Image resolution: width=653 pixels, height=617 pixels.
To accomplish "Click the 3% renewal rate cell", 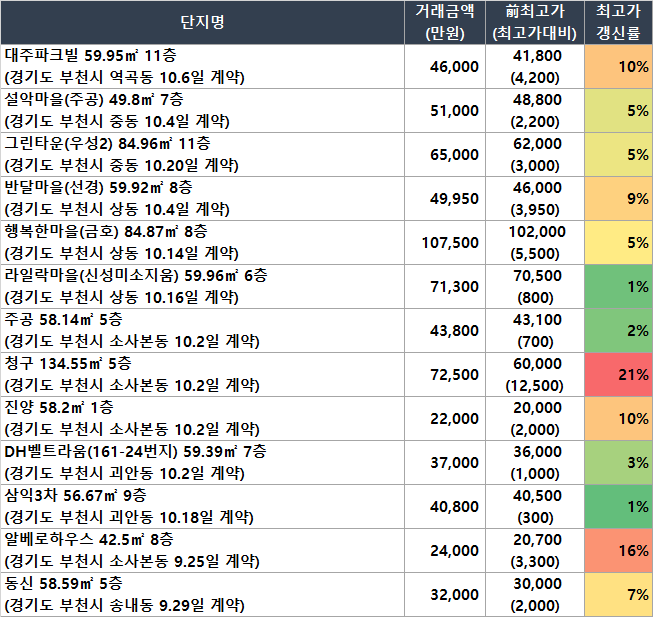I will [x=618, y=463].
